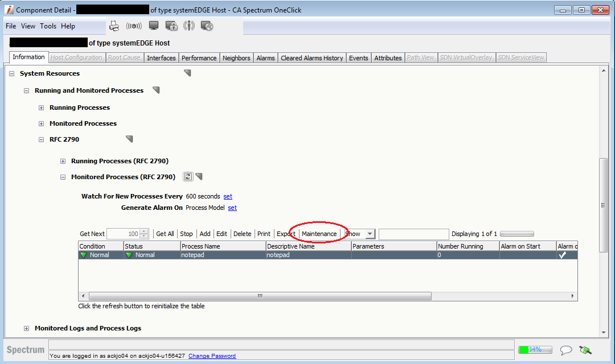This screenshot has height=364, width=615.
Task: Expand Running Processes (RFC 2790)
Action: (x=63, y=161)
